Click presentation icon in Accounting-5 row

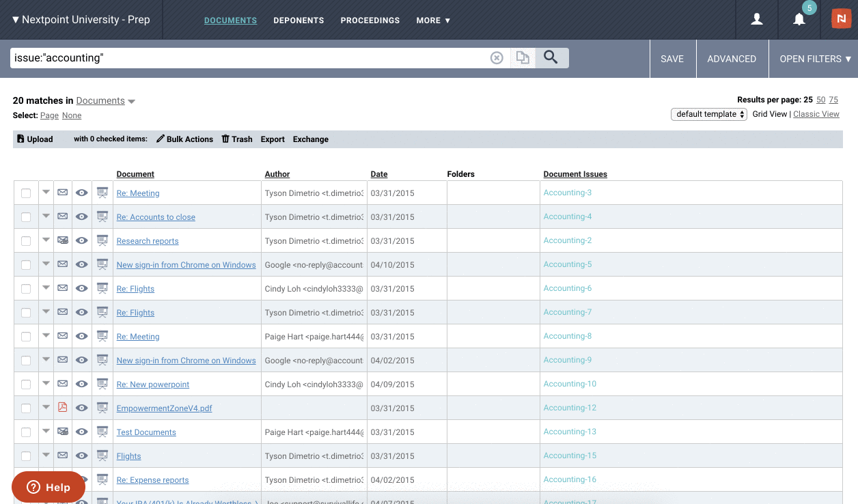102,265
